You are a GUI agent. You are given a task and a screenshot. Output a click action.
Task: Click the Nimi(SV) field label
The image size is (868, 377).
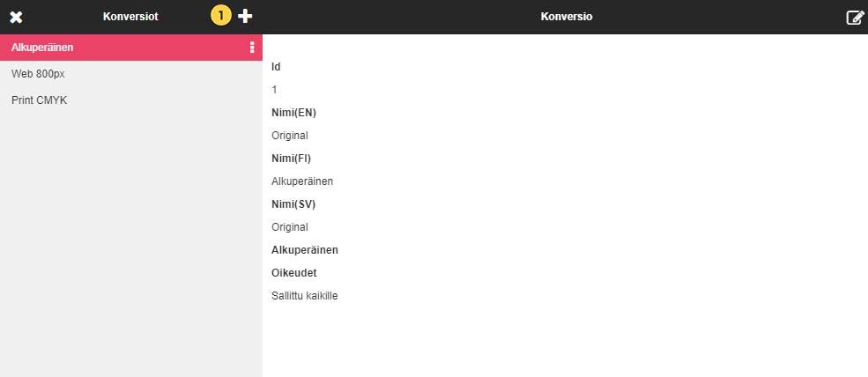(x=293, y=204)
